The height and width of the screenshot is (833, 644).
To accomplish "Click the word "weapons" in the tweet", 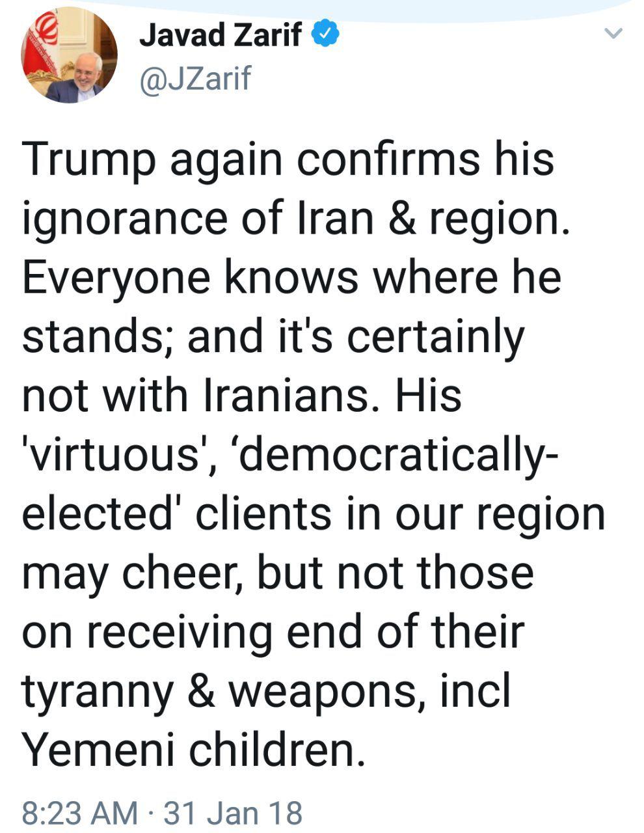I will tap(323, 691).
